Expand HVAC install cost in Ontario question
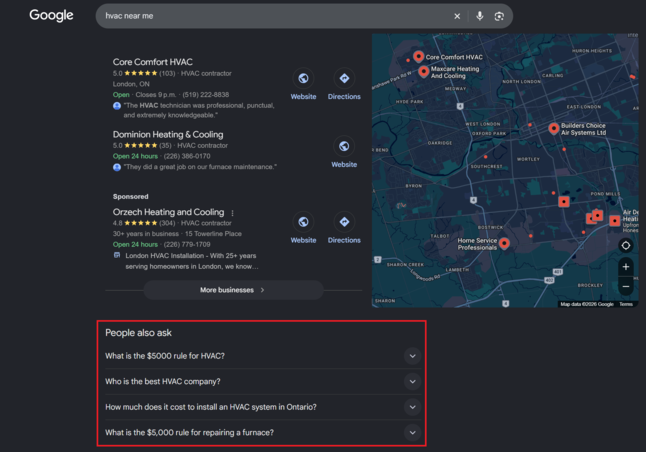 (x=263, y=407)
